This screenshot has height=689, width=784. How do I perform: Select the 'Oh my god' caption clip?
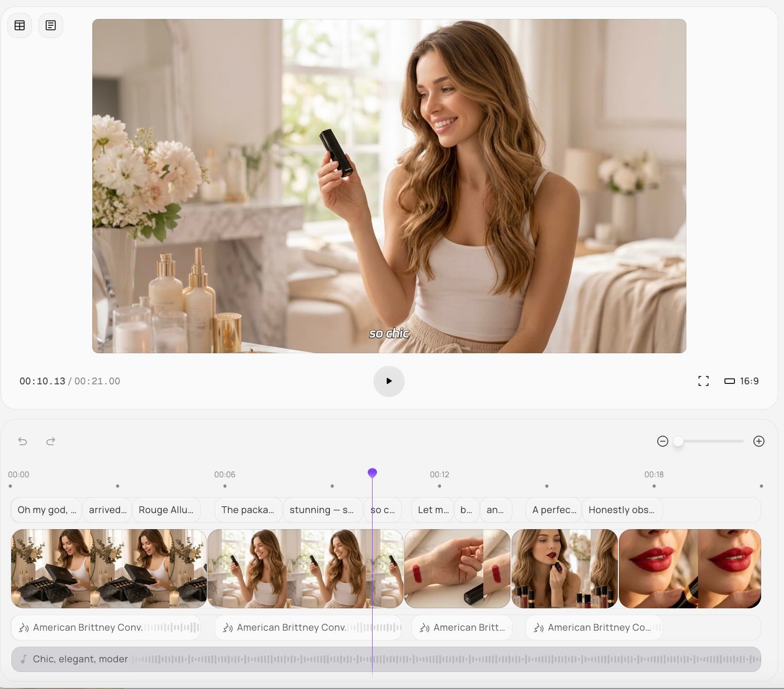[x=47, y=510]
